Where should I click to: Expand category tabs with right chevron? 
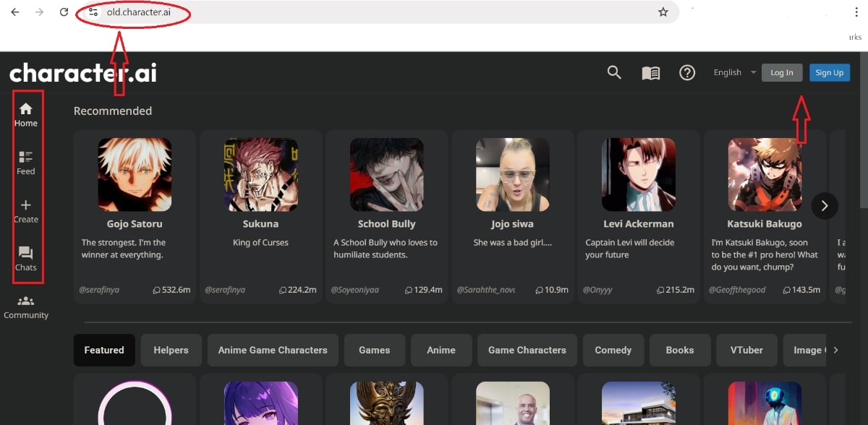coord(836,350)
